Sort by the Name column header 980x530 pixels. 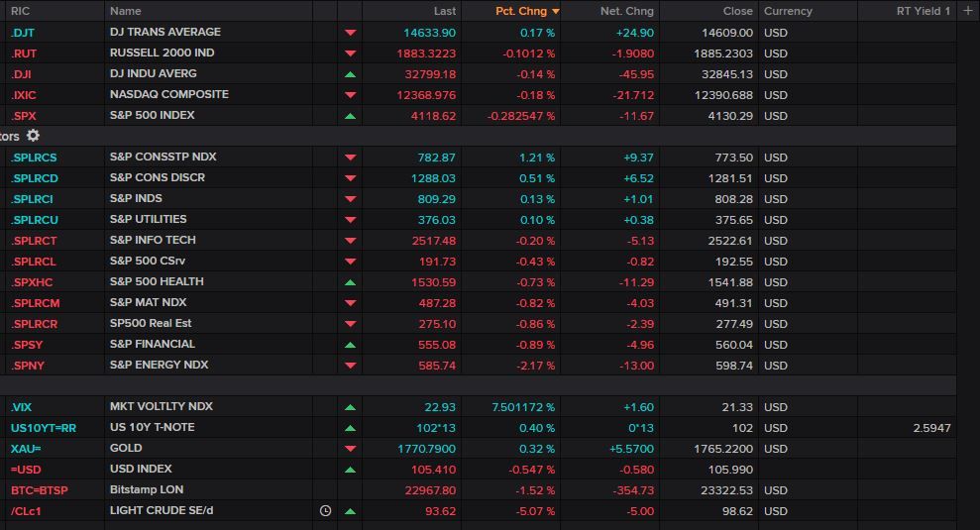pyautogui.click(x=125, y=11)
